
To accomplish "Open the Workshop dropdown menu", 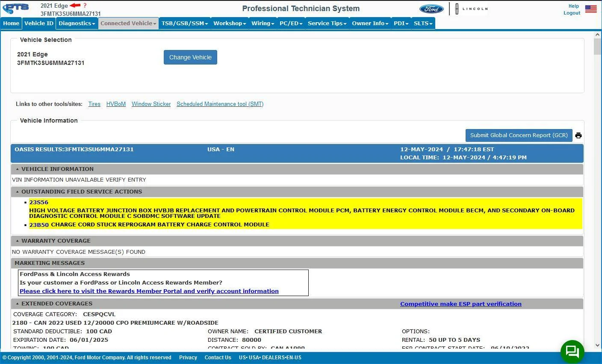I will (x=230, y=23).
